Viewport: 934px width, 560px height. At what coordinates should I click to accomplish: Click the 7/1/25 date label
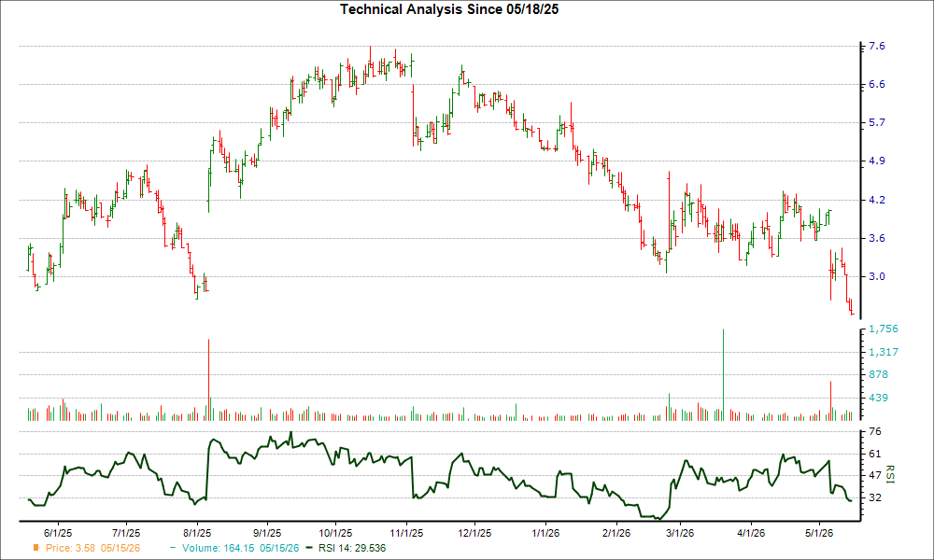point(126,533)
